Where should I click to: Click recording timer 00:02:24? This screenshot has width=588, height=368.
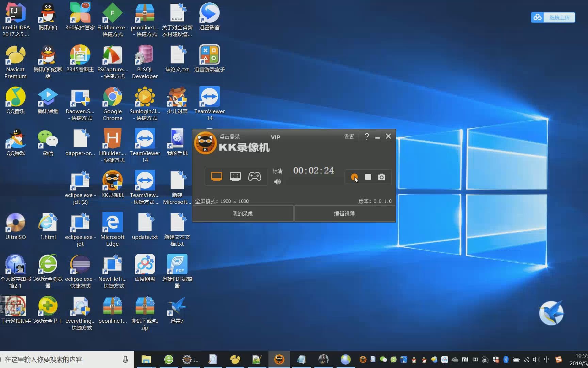313,170
